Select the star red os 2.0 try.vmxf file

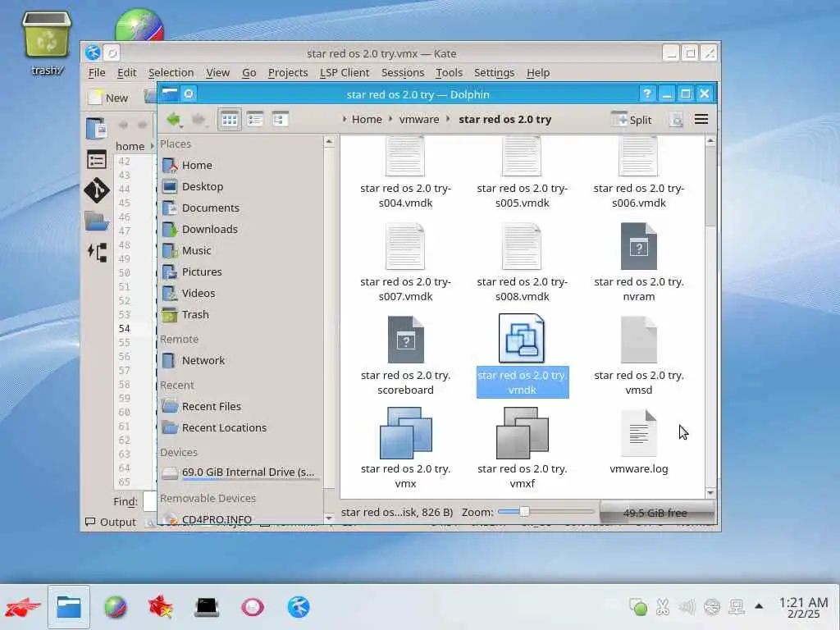click(523, 449)
